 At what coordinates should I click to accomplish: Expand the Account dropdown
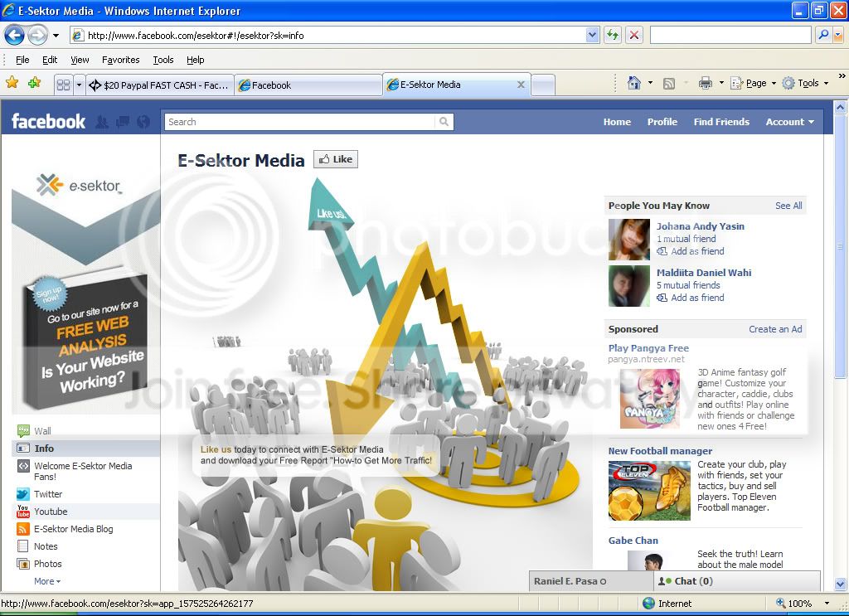[x=790, y=122]
